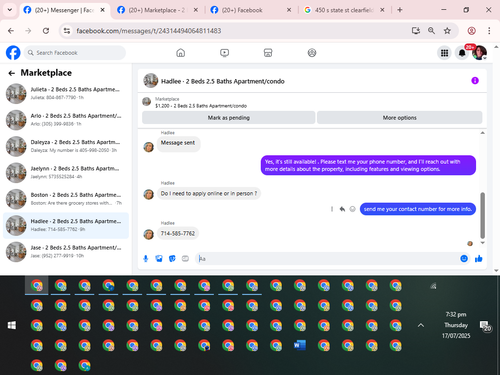React with emoji to the contact number message
Viewport: 500px width, 375px height.
[352, 209]
